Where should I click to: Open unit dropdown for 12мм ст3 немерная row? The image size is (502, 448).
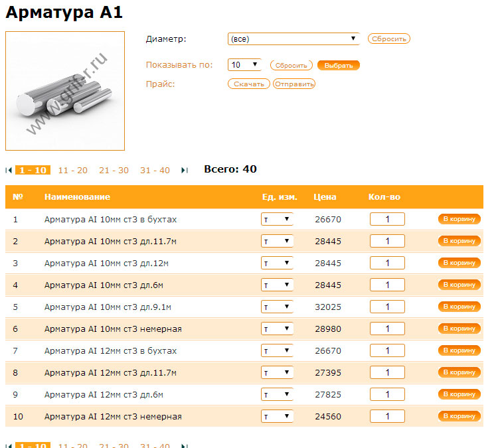click(x=277, y=416)
